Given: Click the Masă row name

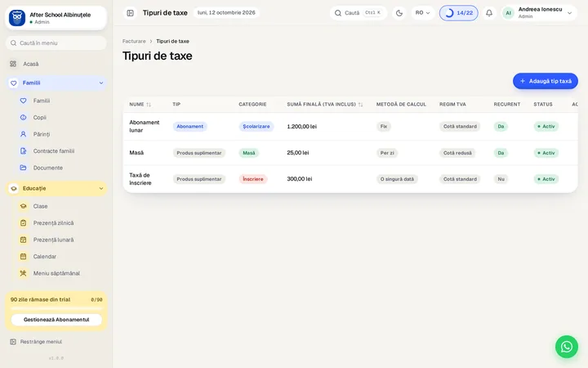Looking at the screenshot, I should 136,153.
